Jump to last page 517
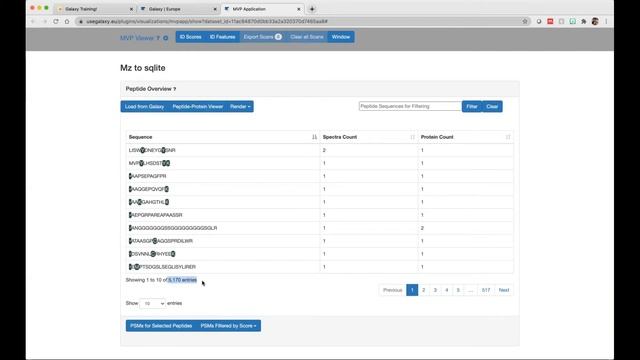The width and height of the screenshot is (640, 360). coord(486,290)
